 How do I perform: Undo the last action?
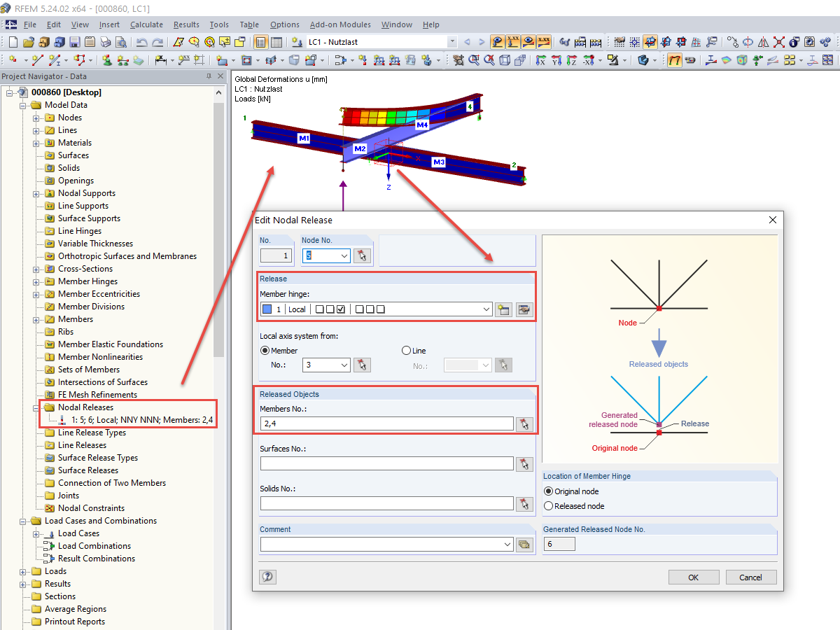(x=143, y=42)
